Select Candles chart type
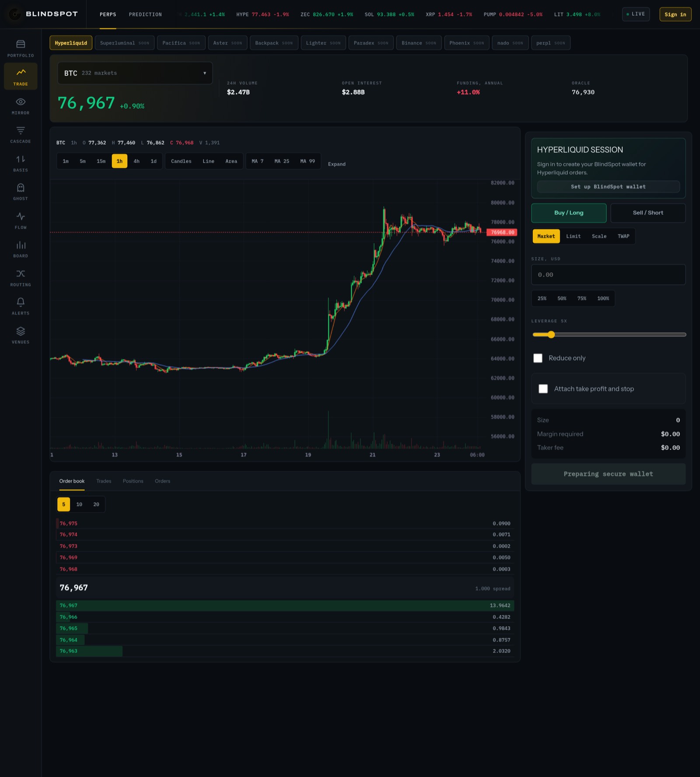The width and height of the screenshot is (700, 777). 181,161
